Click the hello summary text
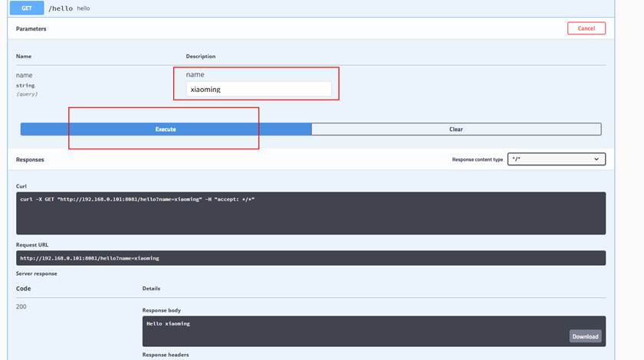The width and height of the screenshot is (644, 360). click(x=84, y=8)
